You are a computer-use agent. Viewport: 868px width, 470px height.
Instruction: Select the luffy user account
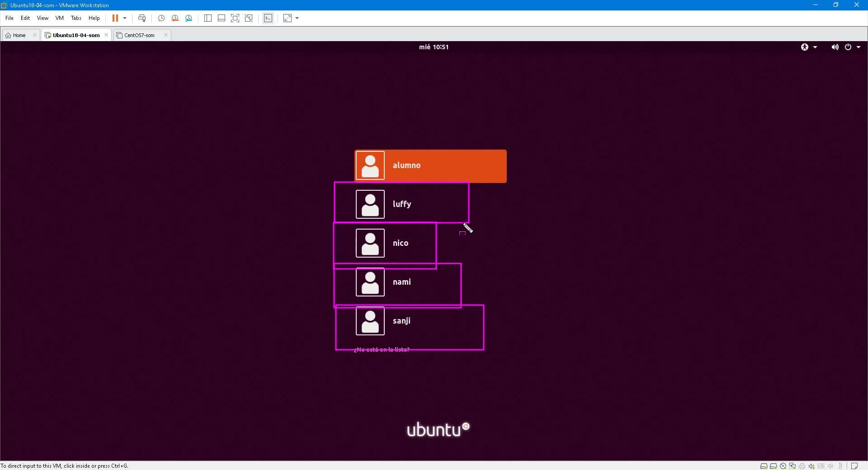[401, 204]
